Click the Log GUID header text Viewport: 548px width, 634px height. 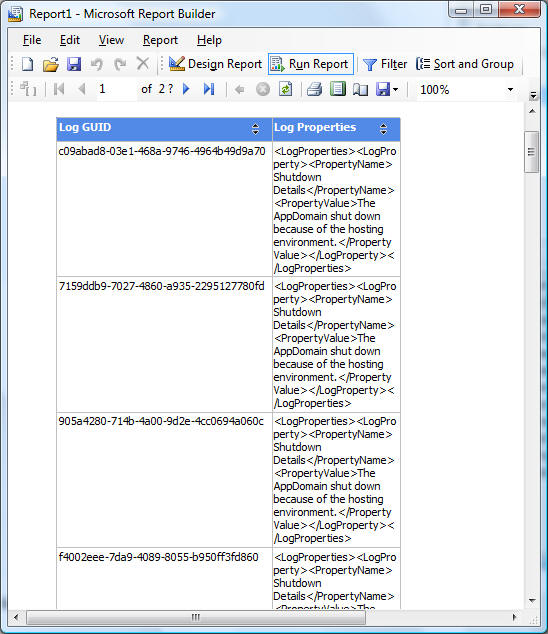[85, 127]
